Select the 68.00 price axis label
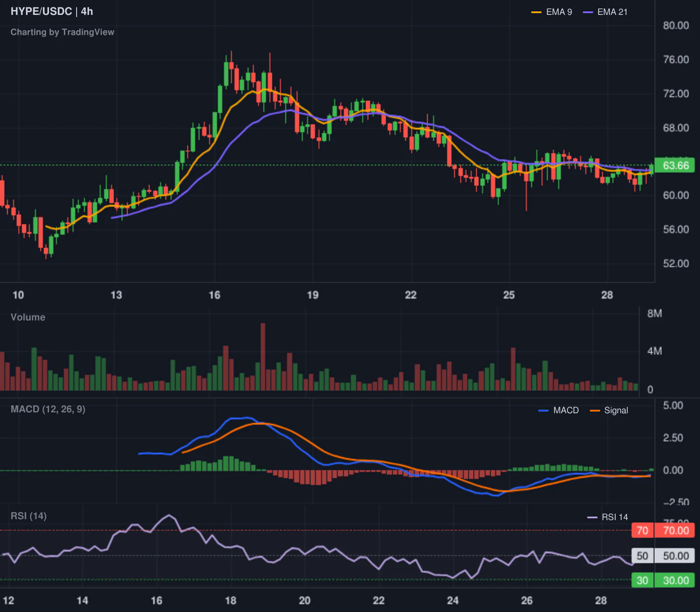Image resolution: width=700 pixels, height=612 pixels. tap(676, 128)
